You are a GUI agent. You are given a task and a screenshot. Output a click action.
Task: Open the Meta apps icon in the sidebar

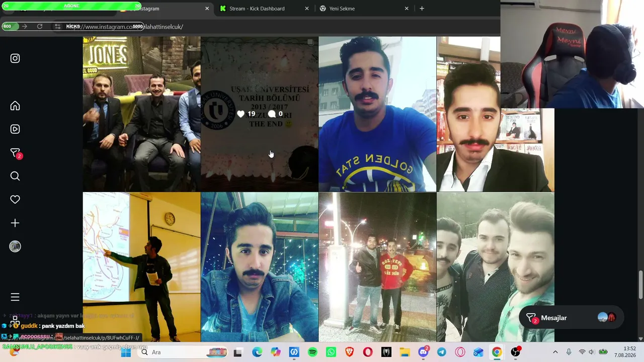(x=15, y=320)
